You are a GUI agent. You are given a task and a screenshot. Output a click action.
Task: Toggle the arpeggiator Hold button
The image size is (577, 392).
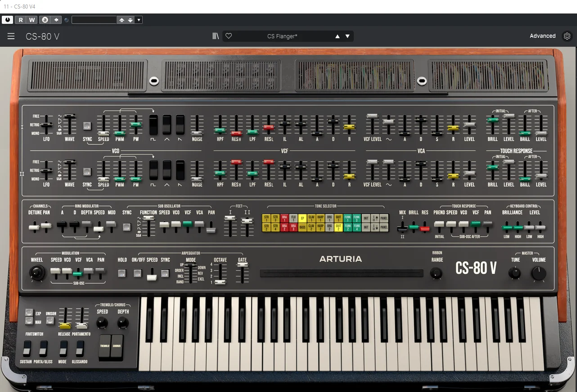(122, 273)
